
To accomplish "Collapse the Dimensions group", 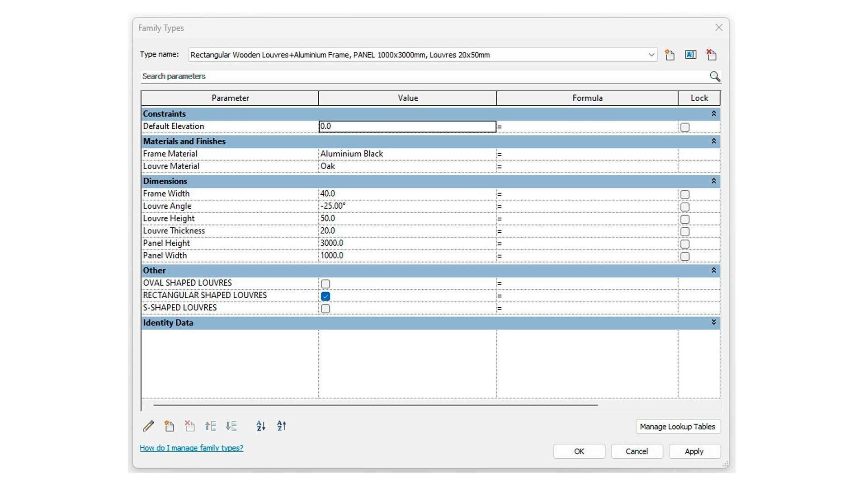I will [x=713, y=181].
